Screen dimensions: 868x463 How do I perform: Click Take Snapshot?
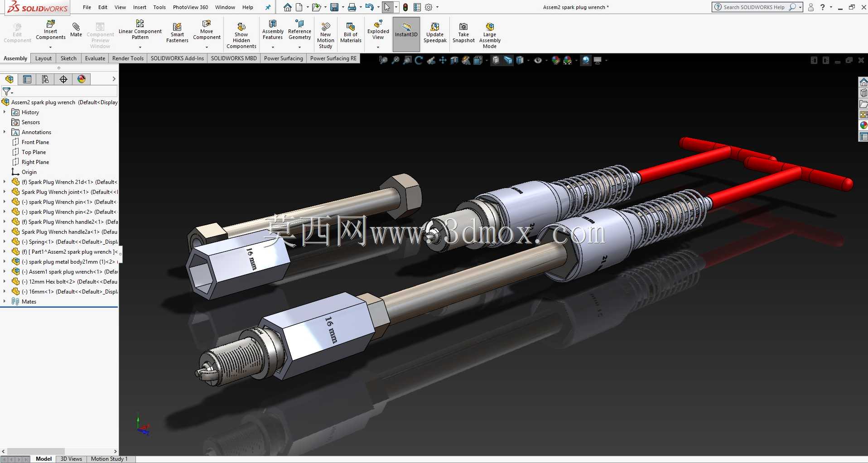(x=463, y=33)
